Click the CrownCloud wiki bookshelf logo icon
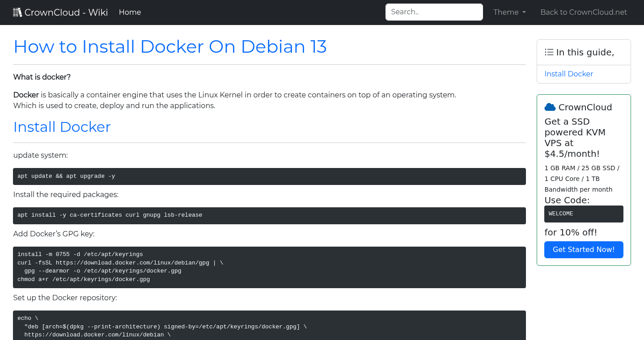 tap(17, 12)
